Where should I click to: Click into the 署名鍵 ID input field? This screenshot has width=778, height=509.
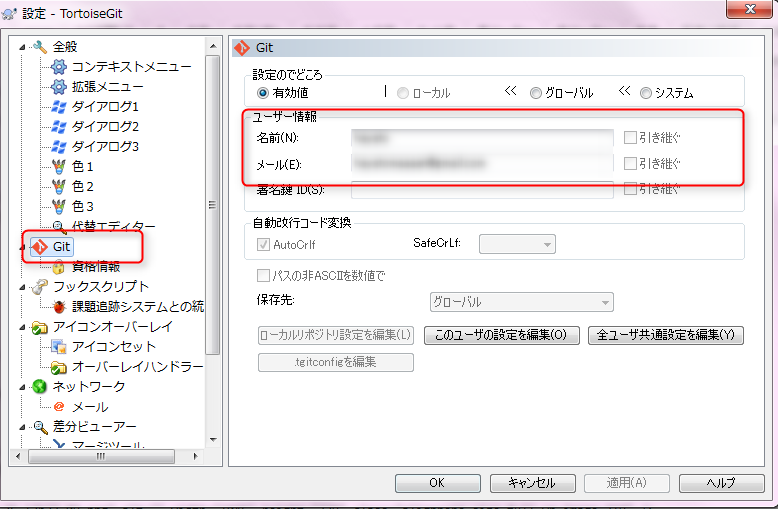tap(481, 189)
